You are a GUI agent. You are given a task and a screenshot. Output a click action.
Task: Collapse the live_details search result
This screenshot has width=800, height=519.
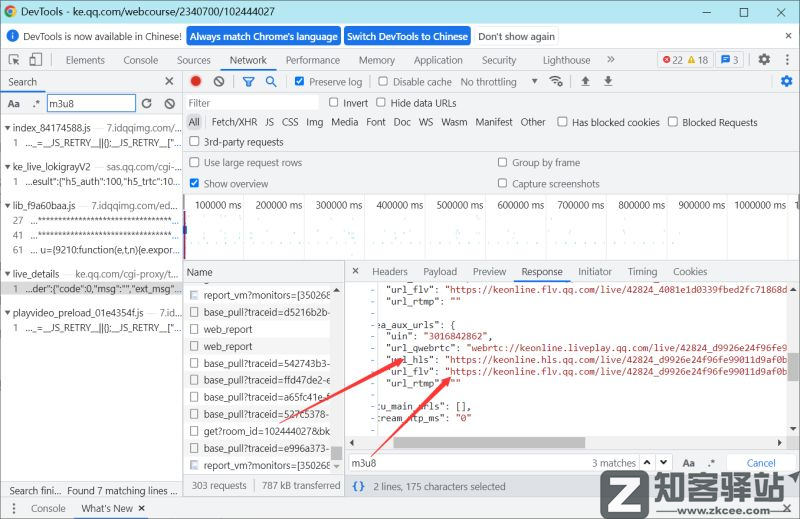click(x=6, y=273)
